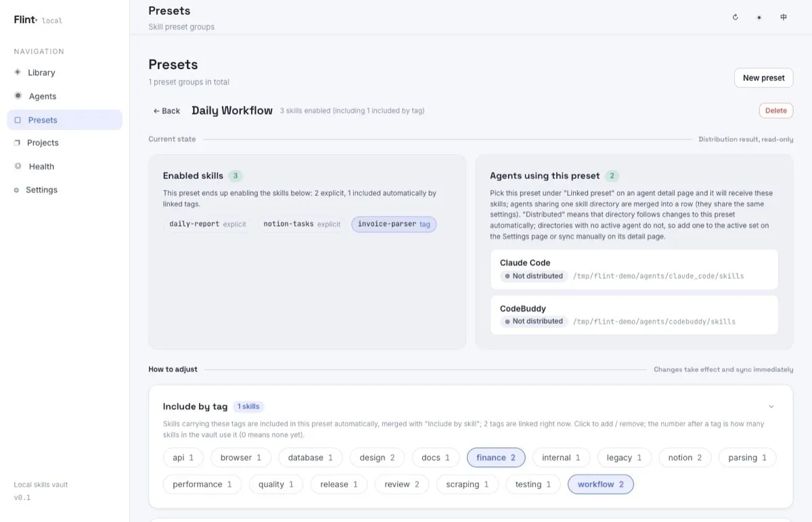Open the Health page icon

click(18, 166)
